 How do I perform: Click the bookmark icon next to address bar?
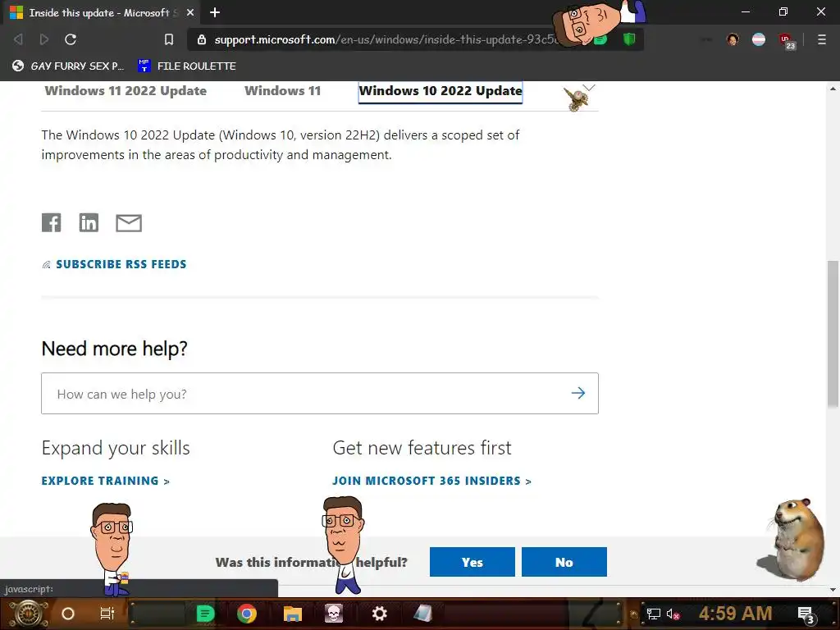point(169,39)
